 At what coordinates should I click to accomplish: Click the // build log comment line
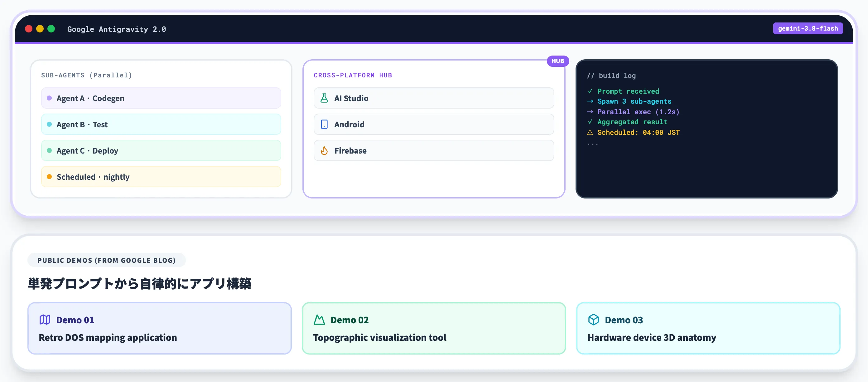pyautogui.click(x=611, y=76)
